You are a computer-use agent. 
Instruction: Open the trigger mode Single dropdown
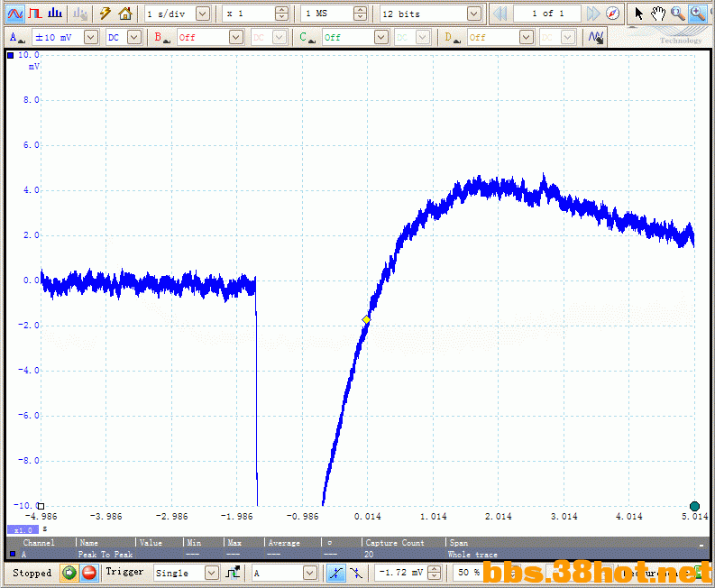click(211, 573)
